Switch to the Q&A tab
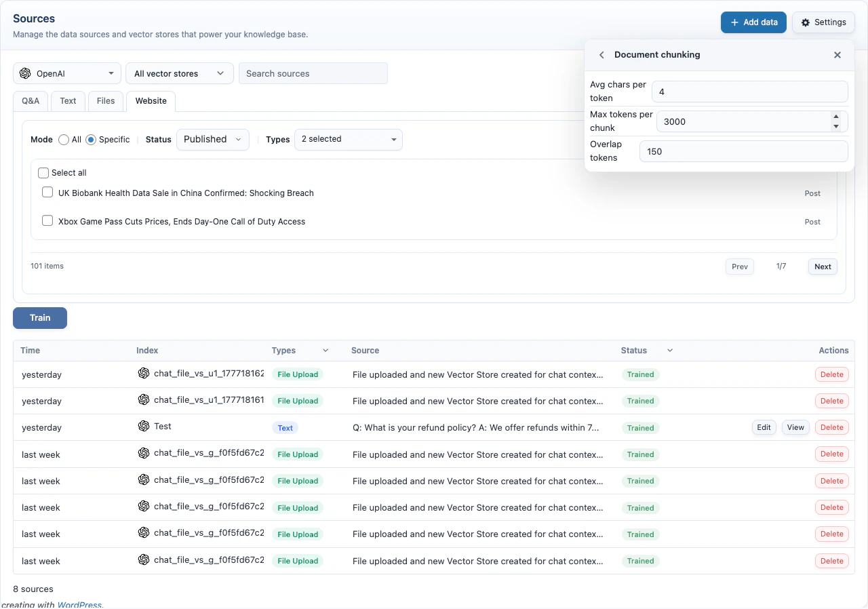This screenshot has width=868, height=609. coord(31,100)
